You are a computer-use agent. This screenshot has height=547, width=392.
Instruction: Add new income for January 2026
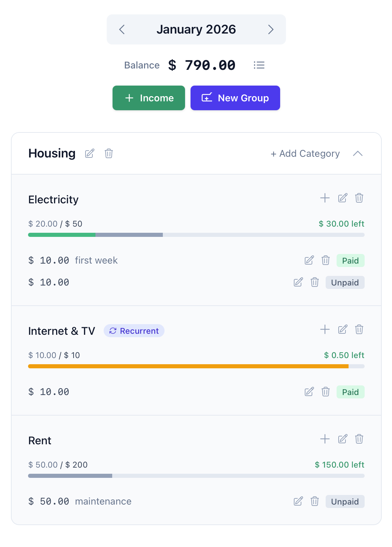tap(148, 98)
